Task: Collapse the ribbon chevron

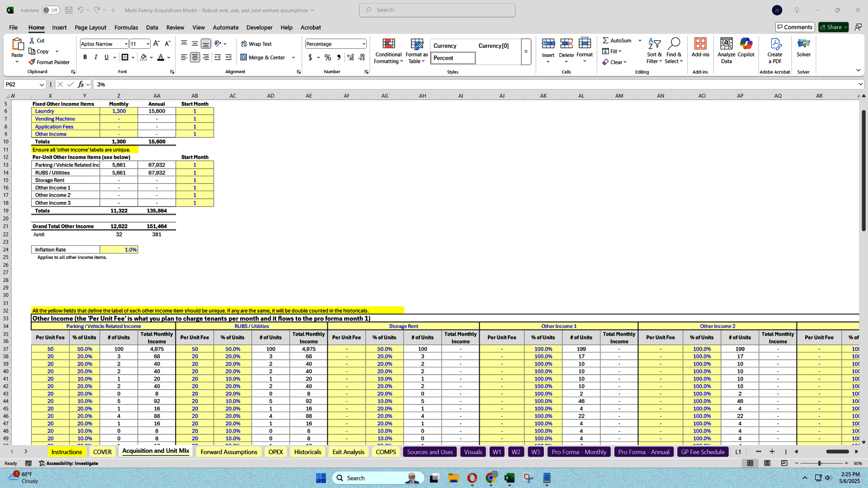Action: coord(858,70)
